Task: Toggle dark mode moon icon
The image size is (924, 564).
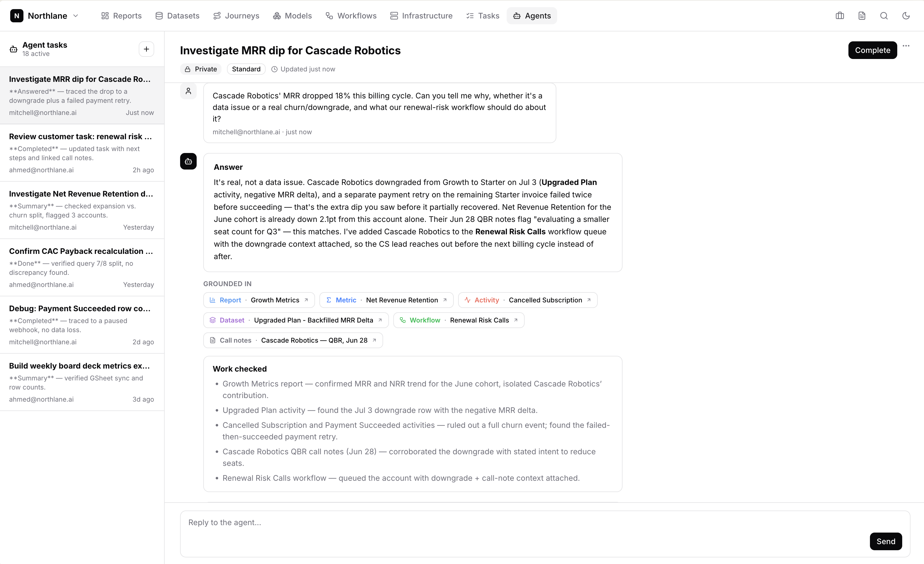Action: coord(906,16)
